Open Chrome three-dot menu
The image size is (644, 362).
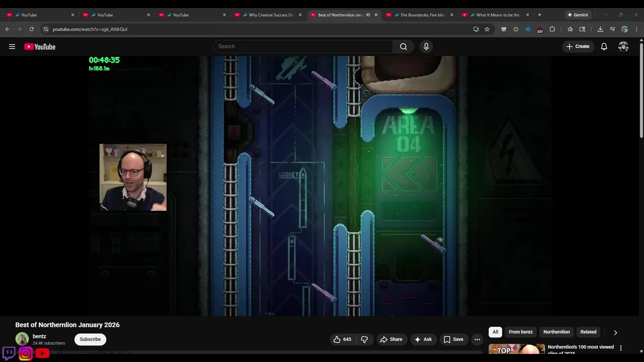(636, 29)
